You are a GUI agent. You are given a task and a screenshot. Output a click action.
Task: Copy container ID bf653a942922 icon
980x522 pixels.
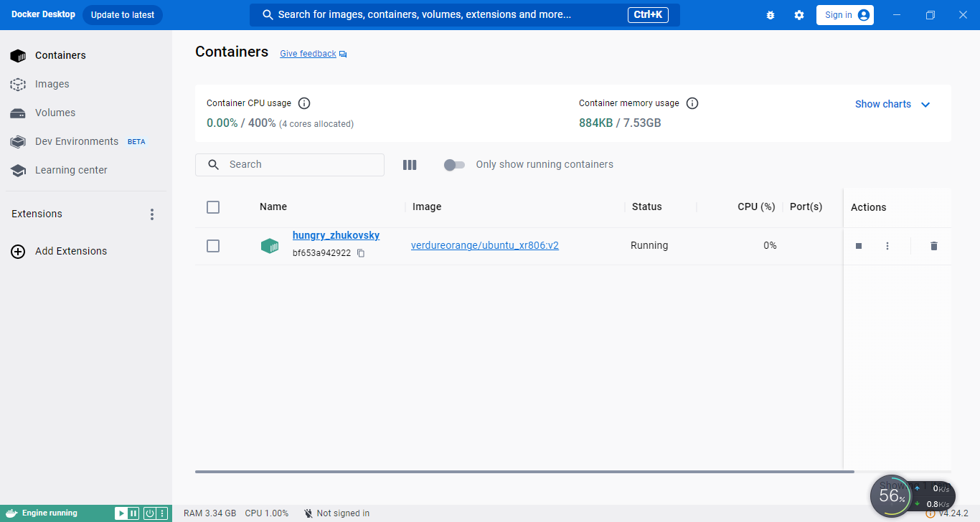click(x=361, y=253)
